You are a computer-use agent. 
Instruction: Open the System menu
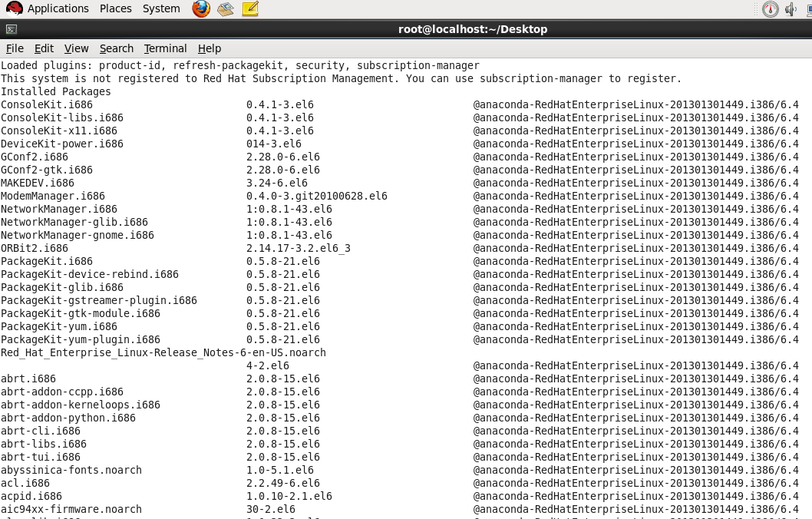tap(161, 8)
